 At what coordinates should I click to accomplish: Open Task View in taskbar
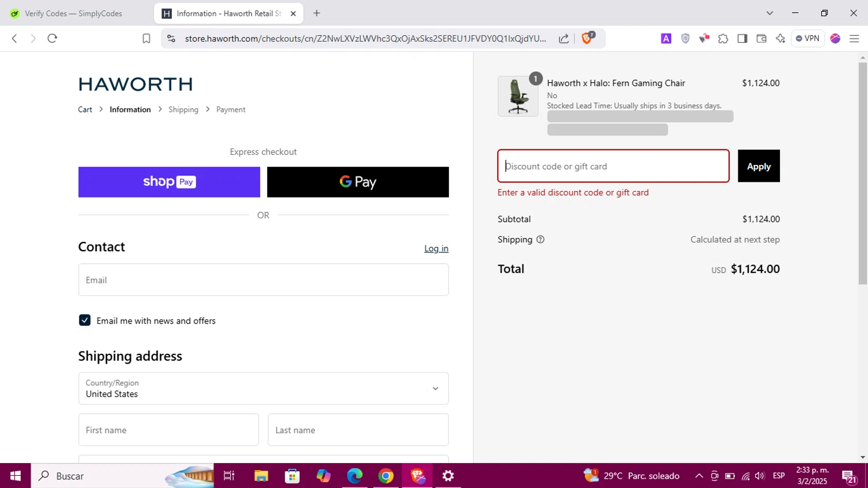coord(229,476)
